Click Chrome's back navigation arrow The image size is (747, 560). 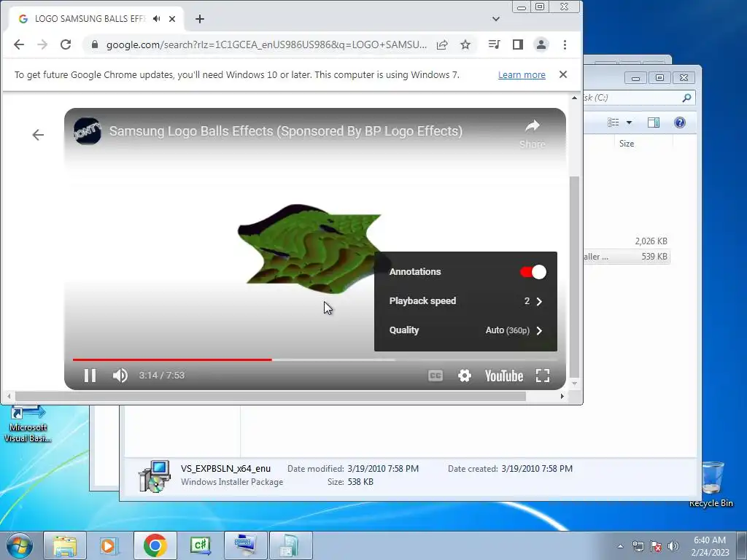point(18,44)
